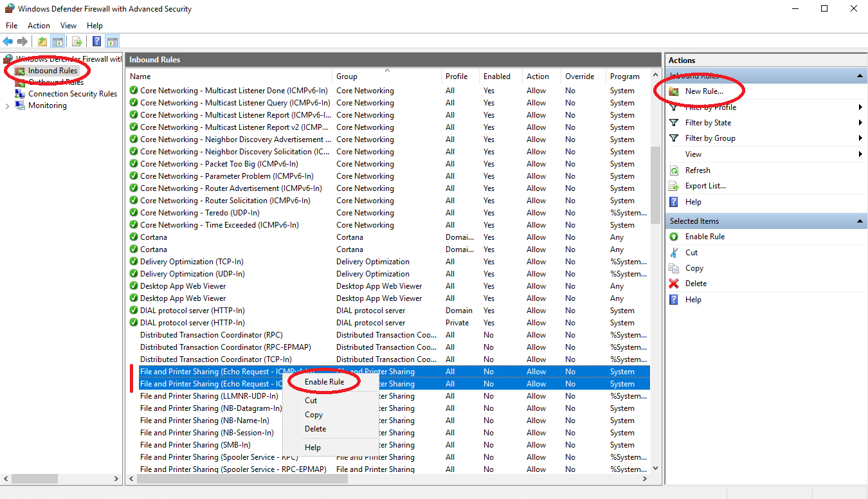Click green check icon of Cortana first row

(x=134, y=237)
